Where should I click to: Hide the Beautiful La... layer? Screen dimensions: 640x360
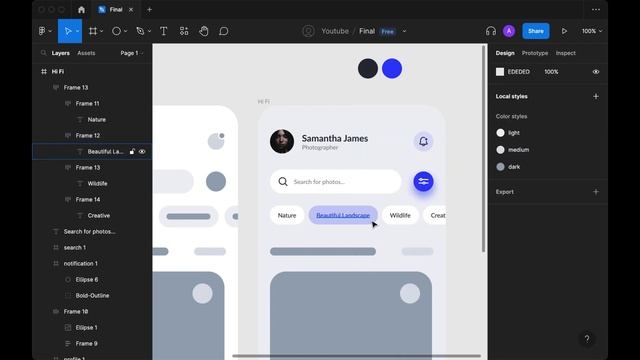pyautogui.click(x=142, y=151)
